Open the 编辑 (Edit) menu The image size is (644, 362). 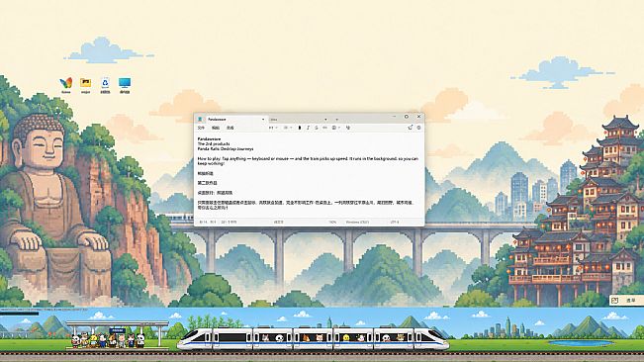click(216, 128)
